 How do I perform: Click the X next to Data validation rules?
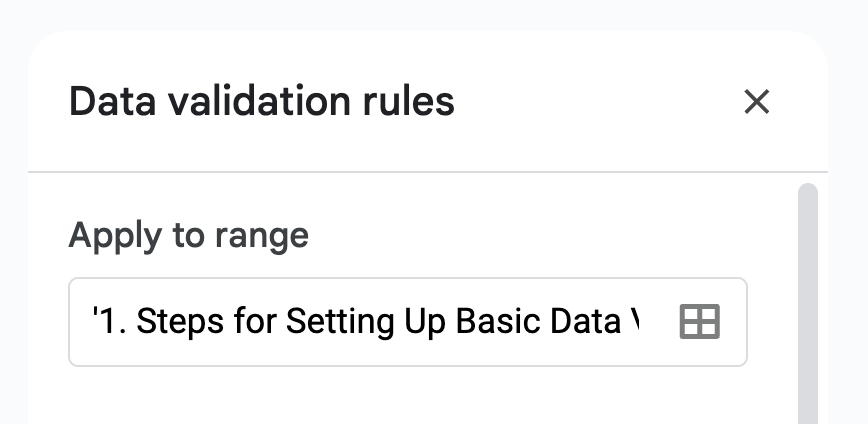pos(756,102)
